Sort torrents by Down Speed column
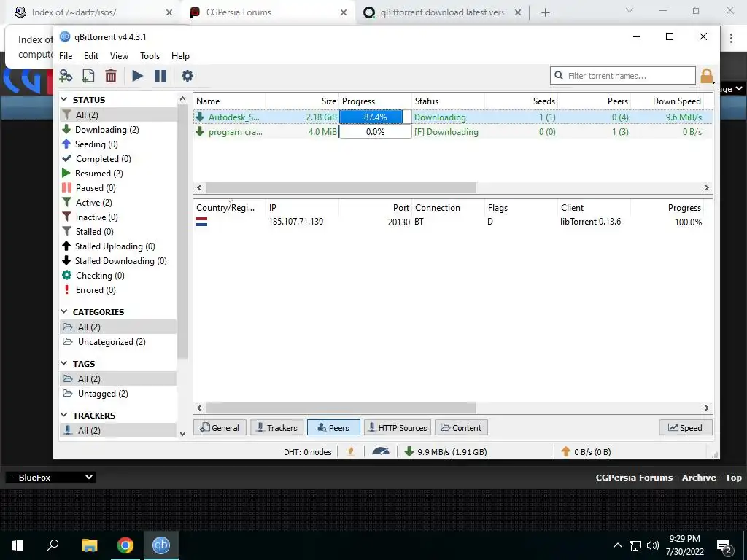The height and width of the screenshot is (560, 747). tap(676, 101)
